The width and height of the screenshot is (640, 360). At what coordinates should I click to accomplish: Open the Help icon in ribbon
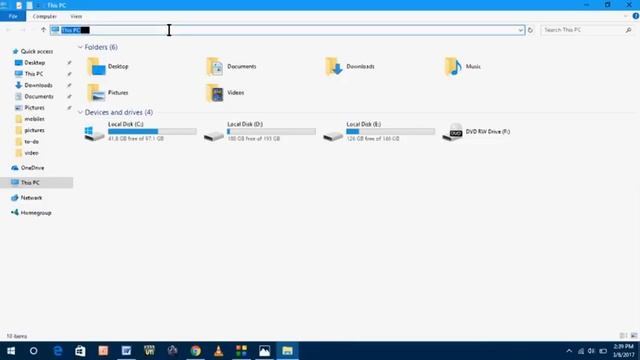tap(636, 16)
